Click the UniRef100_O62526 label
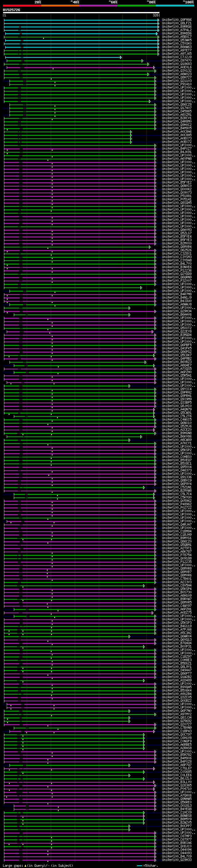Screen dimensions: 197x868 click(x=176, y=250)
